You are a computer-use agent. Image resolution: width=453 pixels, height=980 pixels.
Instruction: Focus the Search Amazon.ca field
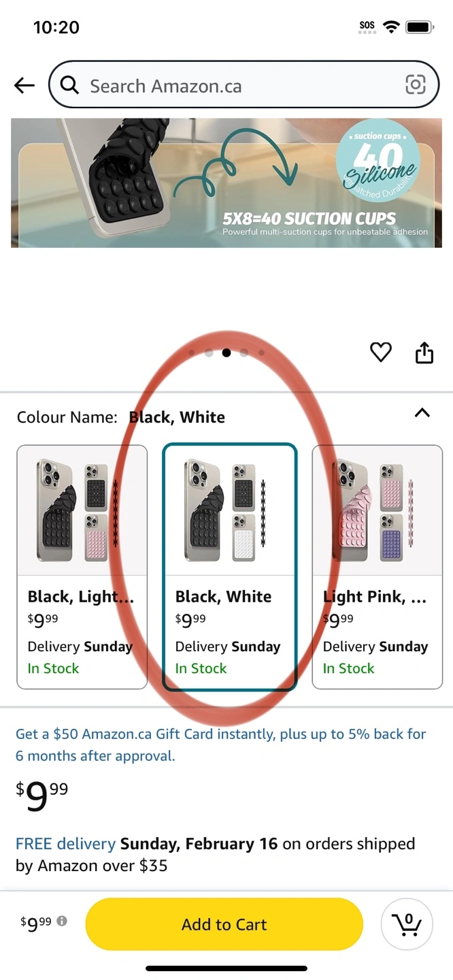tap(238, 86)
